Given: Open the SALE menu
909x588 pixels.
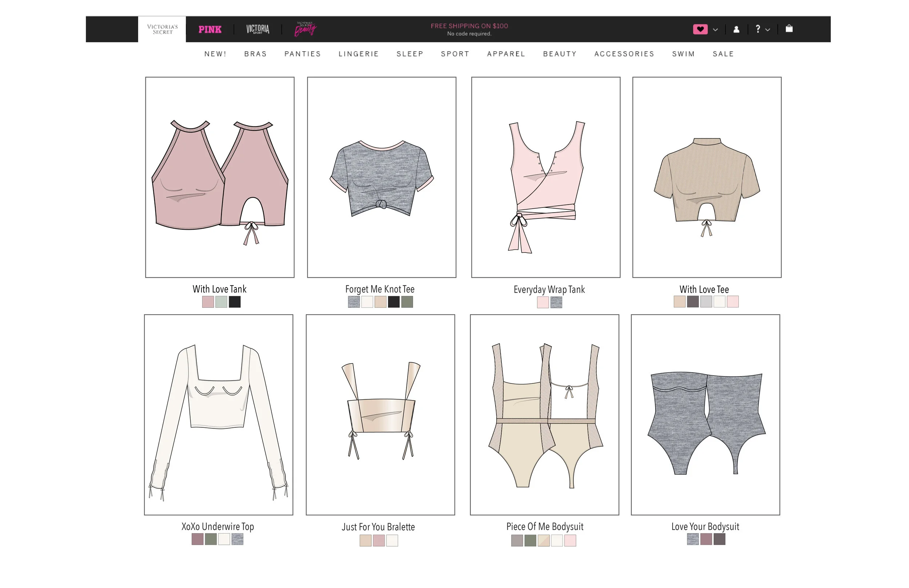Looking at the screenshot, I should (723, 54).
